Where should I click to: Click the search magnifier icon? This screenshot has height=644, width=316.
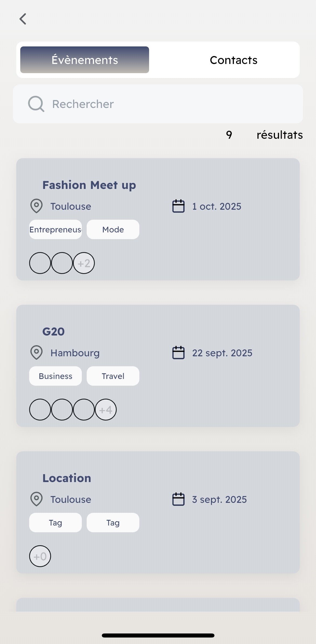(x=36, y=104)
